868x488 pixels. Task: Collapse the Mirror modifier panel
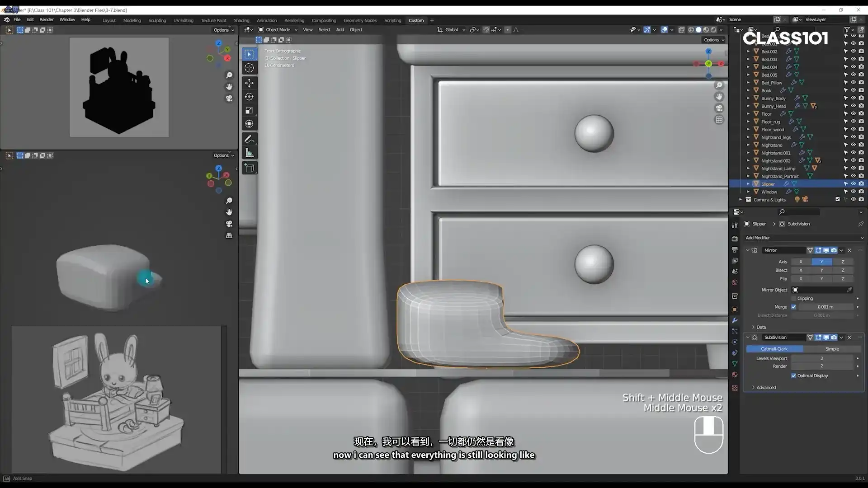click(747, 250)
